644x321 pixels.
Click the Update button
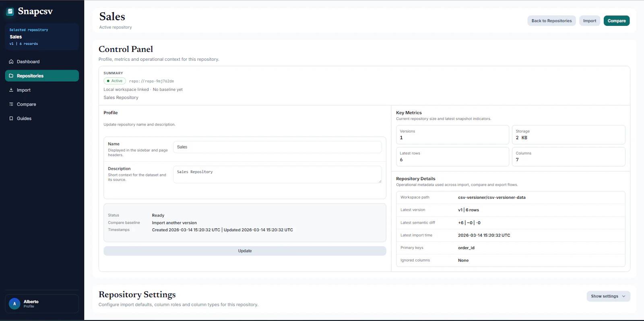tap(245, 251)
